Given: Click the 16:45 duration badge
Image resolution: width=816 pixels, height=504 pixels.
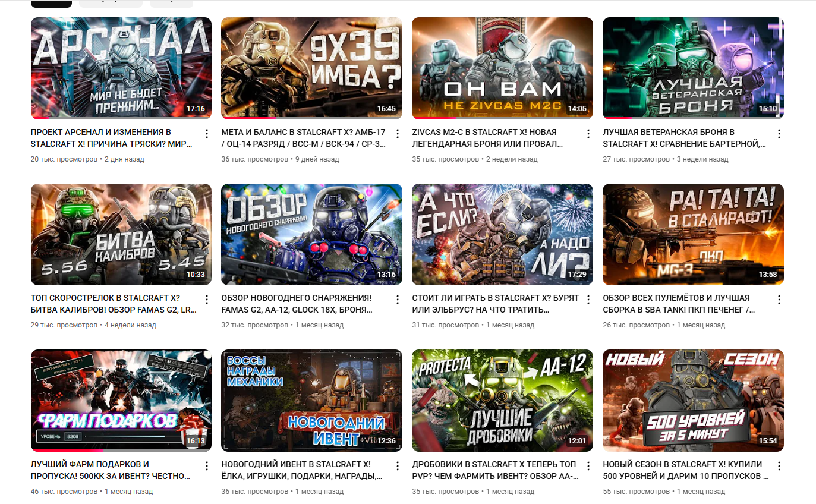Looking at the screenshot, I should [386, 109].
